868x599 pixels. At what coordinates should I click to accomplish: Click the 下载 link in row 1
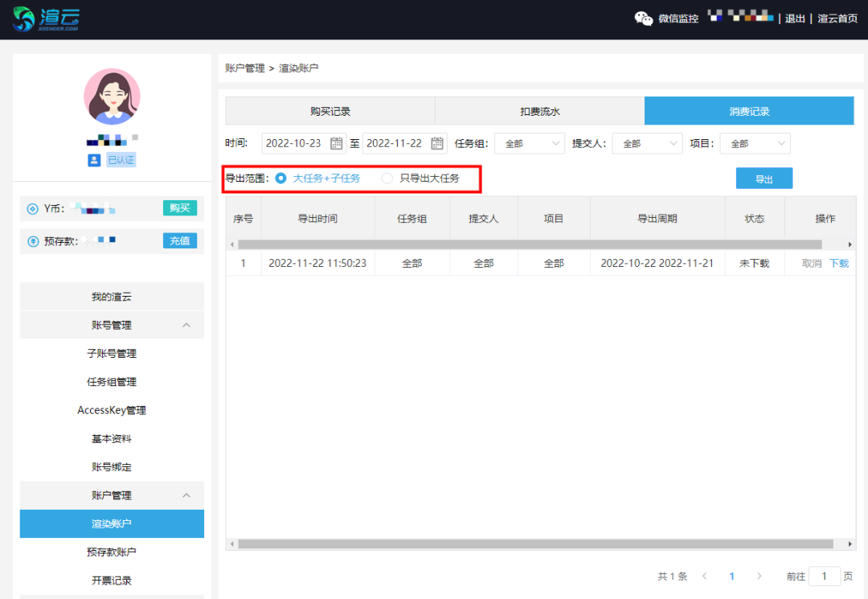[x=838, y=263]
